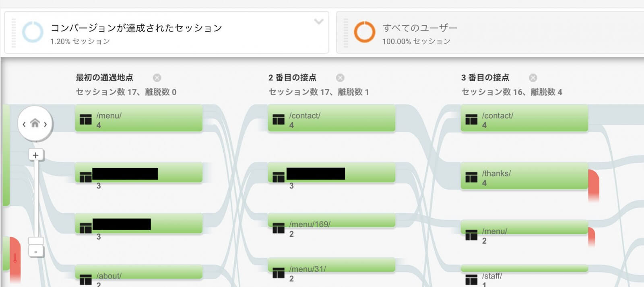This screenshot has width=644, height=287.
Task: Click the blue conversion segment circle icon
Action: coord(33,32)
